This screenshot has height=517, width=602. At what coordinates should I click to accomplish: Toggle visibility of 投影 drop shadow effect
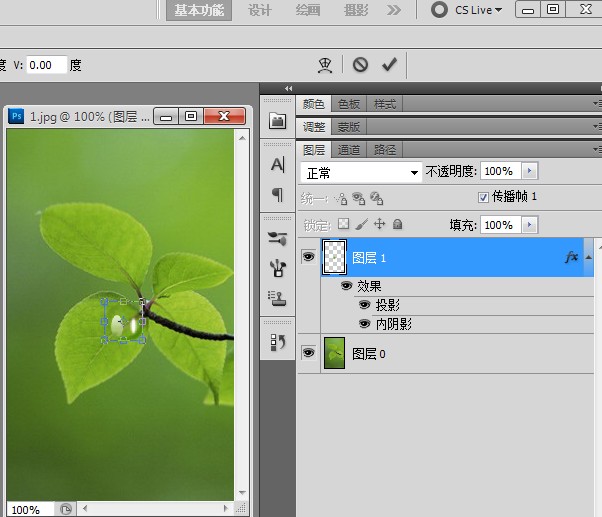(x=364, y=305)
